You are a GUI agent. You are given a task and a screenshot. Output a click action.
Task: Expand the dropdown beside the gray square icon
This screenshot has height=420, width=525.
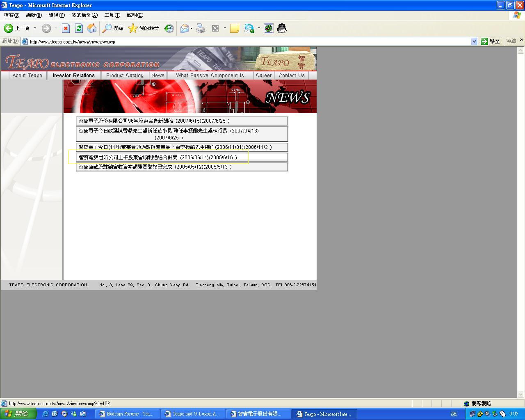[x=225, y=28]
